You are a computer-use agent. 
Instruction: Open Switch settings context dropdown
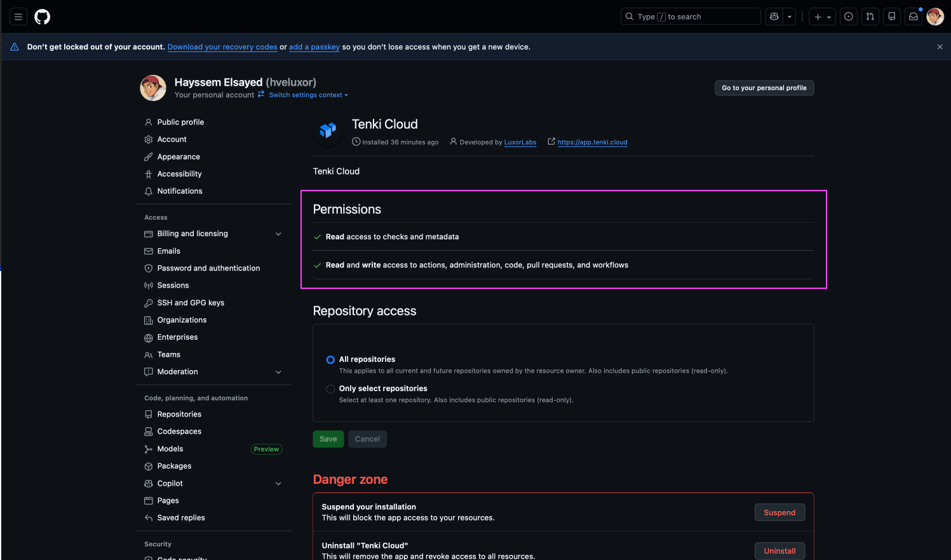coord(308,95)
